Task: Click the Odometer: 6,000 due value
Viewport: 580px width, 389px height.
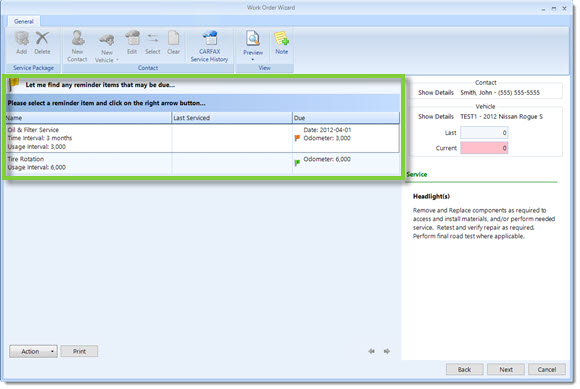Action: click(x=327, y=159)
